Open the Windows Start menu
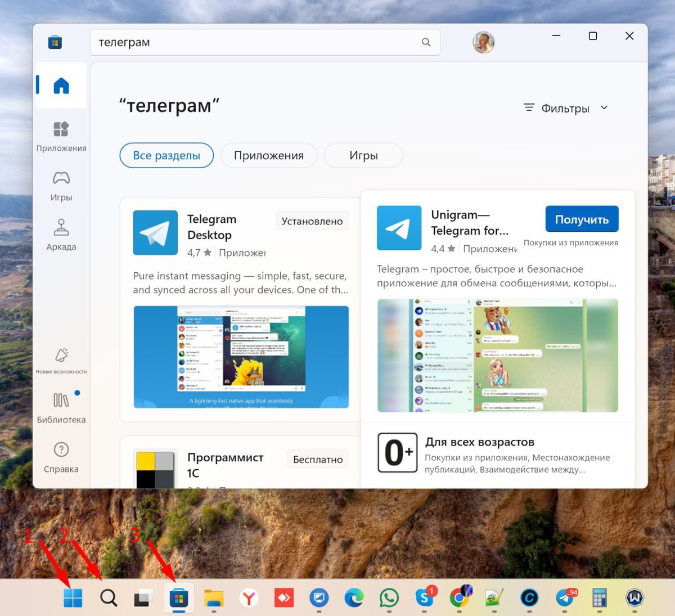This screenshot has height=616, width=675. click(73, 598)
